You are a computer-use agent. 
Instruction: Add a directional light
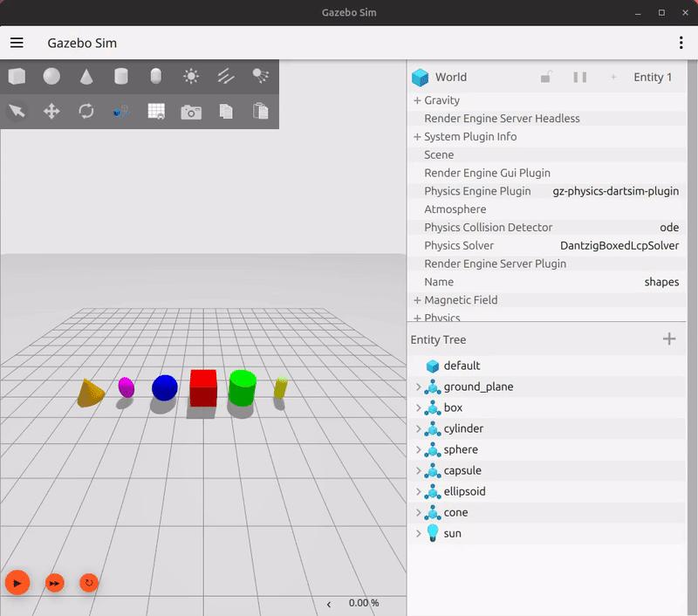(226, 76)
